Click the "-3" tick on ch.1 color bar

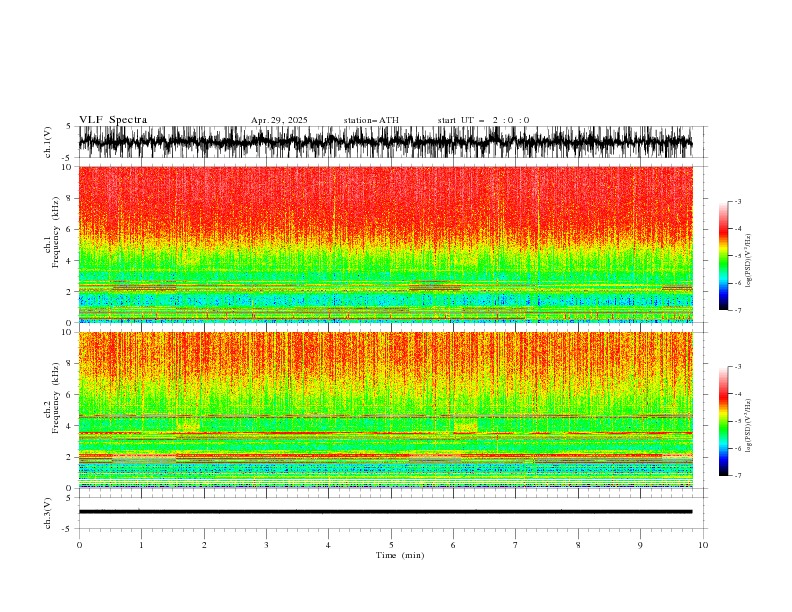click(738, 201)
